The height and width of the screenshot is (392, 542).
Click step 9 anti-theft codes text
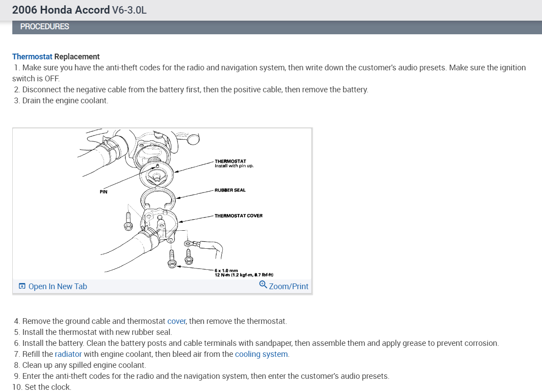click(201, 376)
